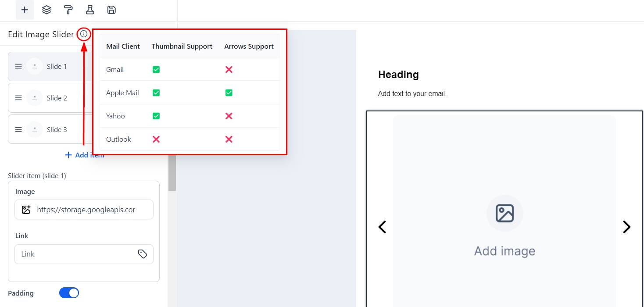Click the slider's next arrow

[626, 227]
